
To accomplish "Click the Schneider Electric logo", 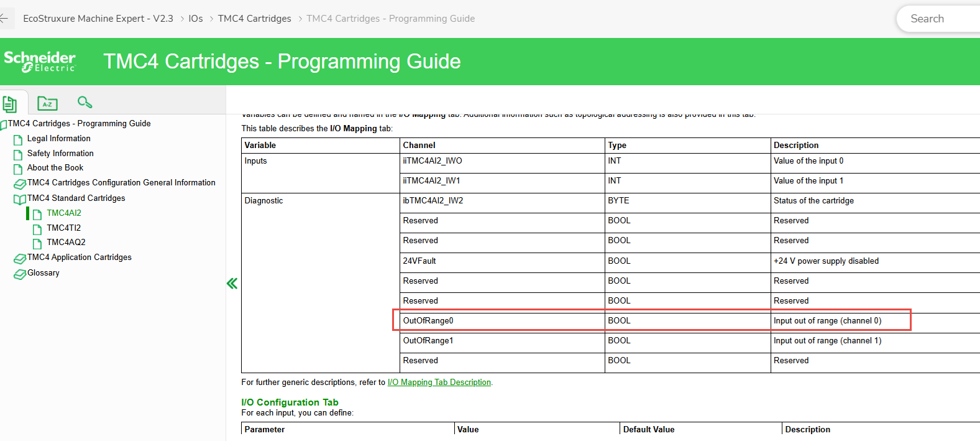I will point(40,62).
